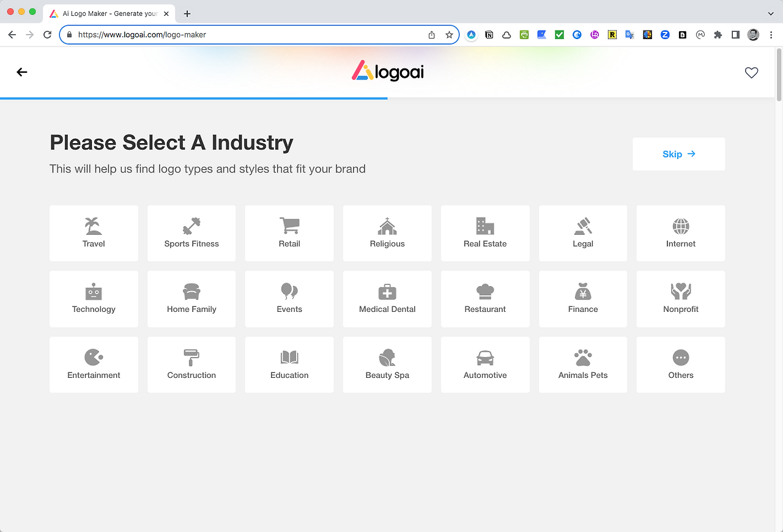This screenshot has width=783, height=532.
Task: Pick the Retail shopping cart tile
Action: tap(289, 233)
